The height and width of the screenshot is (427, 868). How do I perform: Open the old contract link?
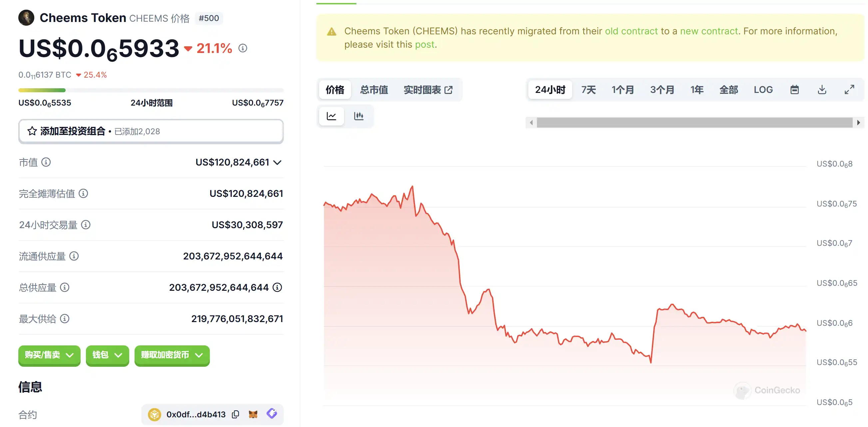tap(631, 31)
